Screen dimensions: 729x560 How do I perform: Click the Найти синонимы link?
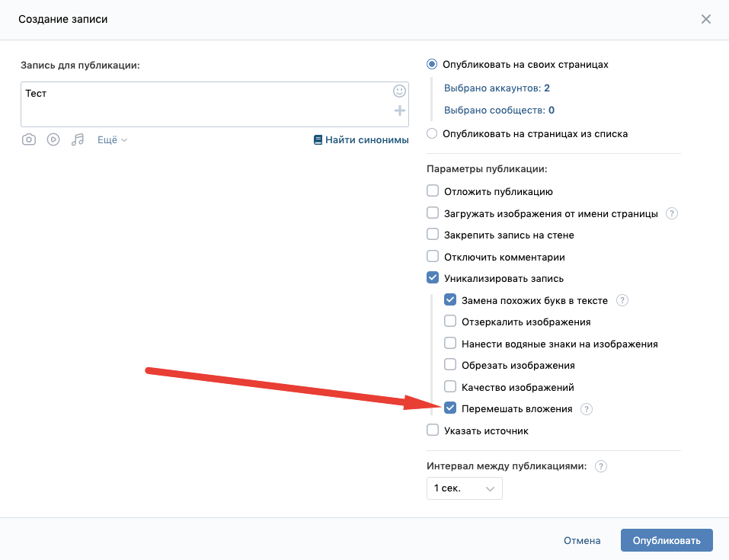pos(361,140)
